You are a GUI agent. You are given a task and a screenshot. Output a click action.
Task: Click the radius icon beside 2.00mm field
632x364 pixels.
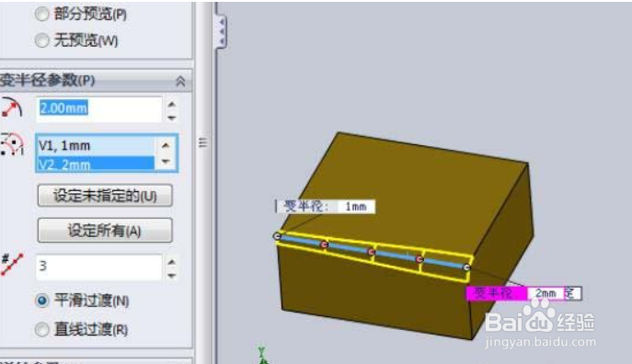click(12, 108)
